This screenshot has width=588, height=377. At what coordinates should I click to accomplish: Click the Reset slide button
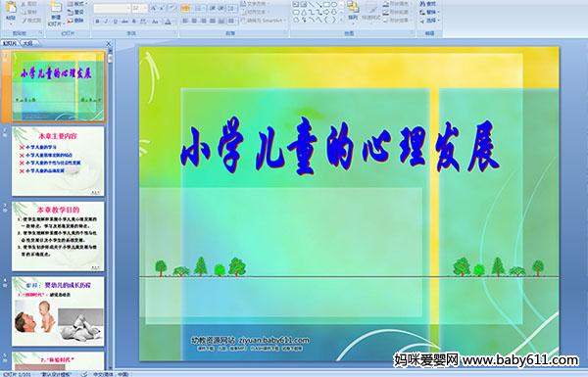coord(75,12)
